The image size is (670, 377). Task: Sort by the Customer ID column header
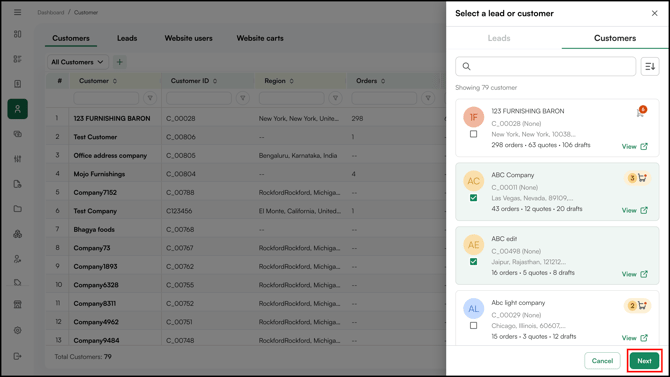(x=194, y=81)
